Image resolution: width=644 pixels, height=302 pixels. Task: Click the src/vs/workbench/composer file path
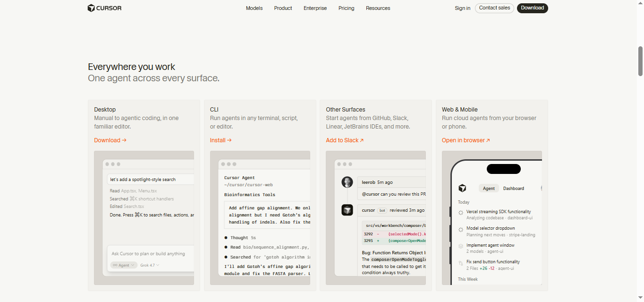point(396,225)
